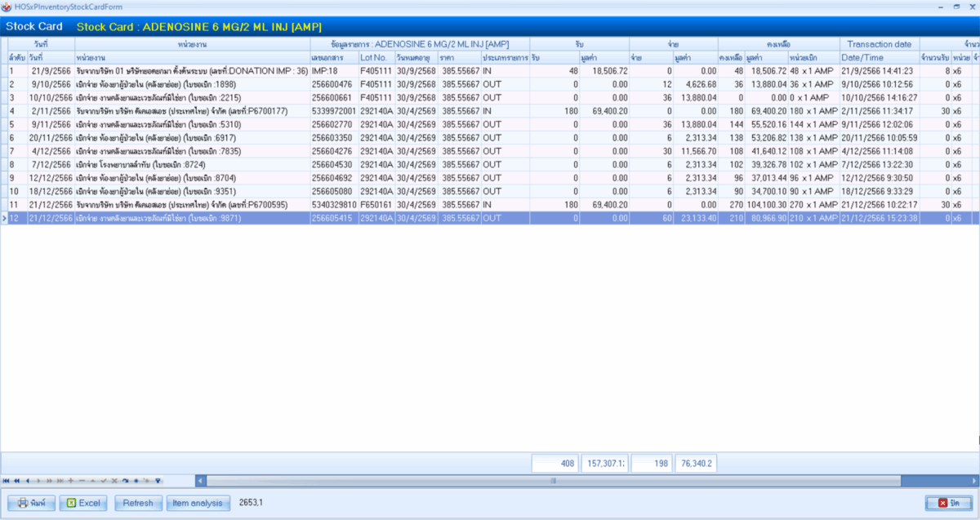Open the filter funnel icon in navigator
This screenshot has width=980, height=520.
[158, 481]
